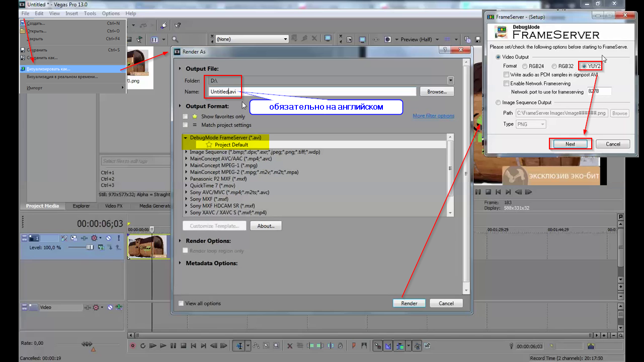Toggle Lock Envelopes to Events icon
Image resolution: width=644 pixels, height=362 pixels.
(x=427, y=346)
